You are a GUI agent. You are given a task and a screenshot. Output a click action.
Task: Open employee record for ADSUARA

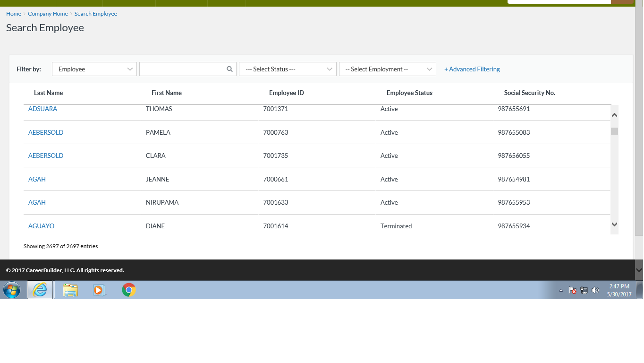42,109
